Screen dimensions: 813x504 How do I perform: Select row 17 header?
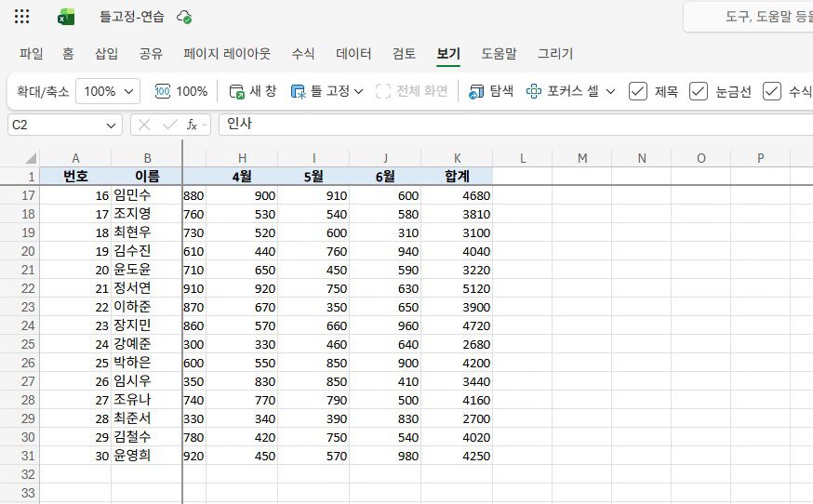[20, 195]
